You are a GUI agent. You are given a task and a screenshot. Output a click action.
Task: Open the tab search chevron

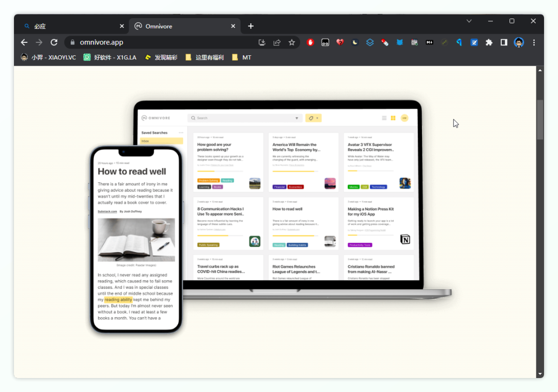(469, 21)
